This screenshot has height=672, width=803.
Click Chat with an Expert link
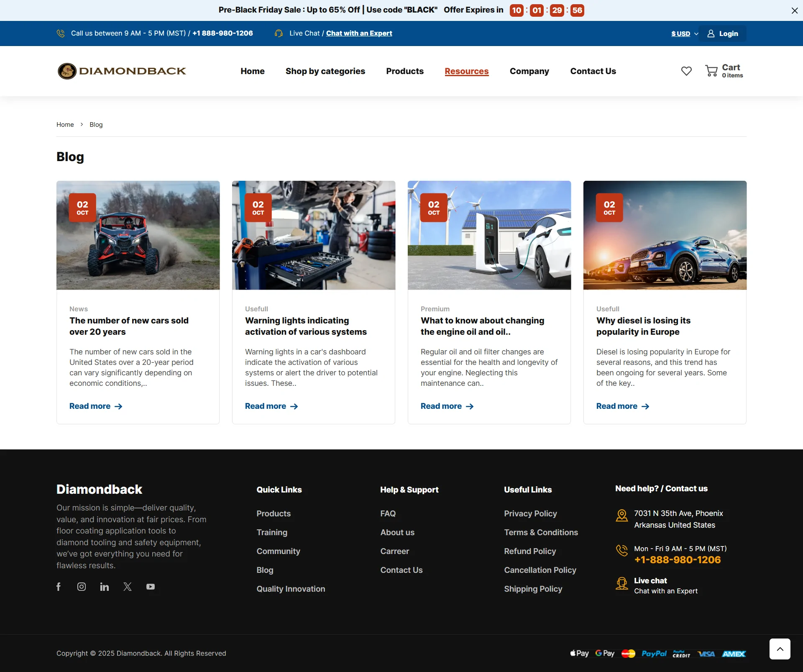click(x=359, y=33)
